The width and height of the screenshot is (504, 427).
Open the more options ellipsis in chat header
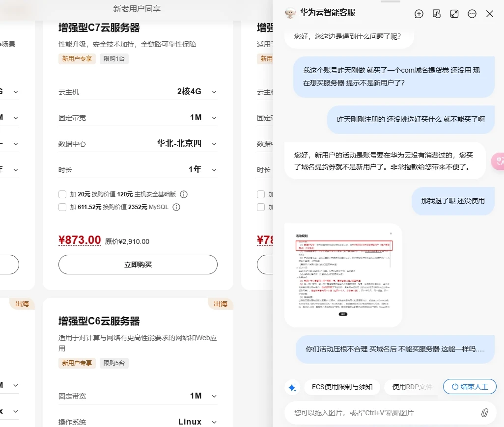point(472,14)
